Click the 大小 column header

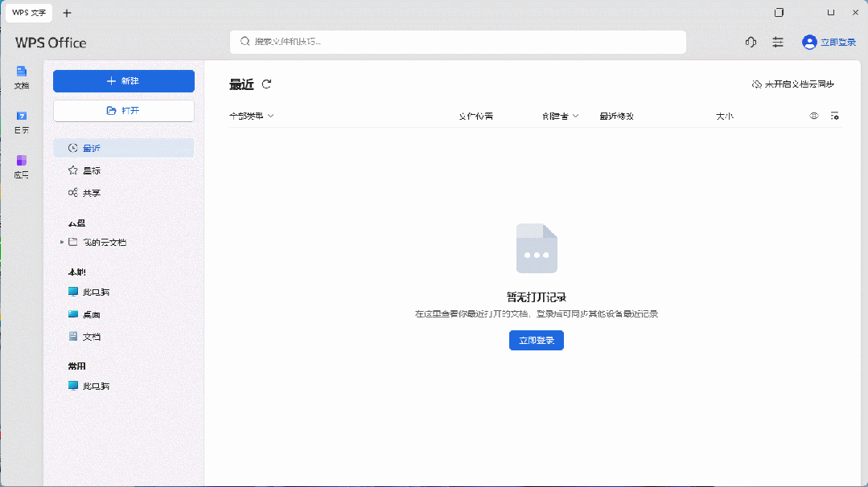coord(725,116)
